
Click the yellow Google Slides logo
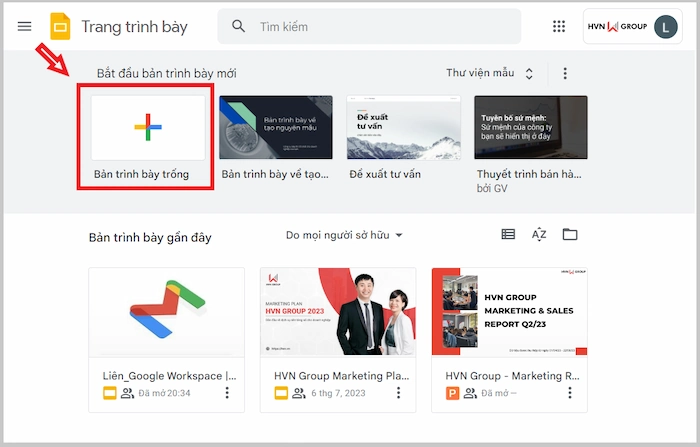(60, 27)
